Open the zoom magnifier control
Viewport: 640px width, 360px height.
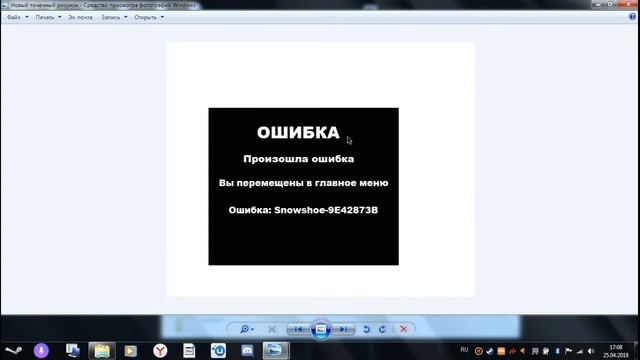click(x=247, y=329)
